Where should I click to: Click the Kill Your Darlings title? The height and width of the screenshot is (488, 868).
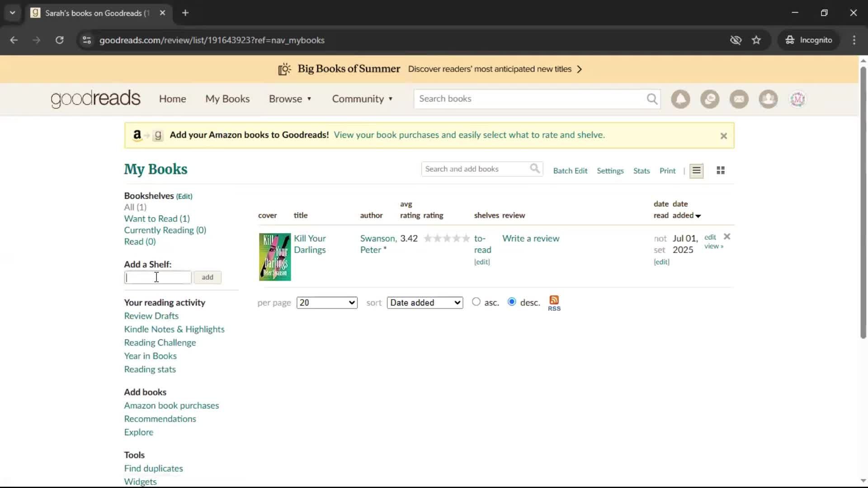pos(310,244)
